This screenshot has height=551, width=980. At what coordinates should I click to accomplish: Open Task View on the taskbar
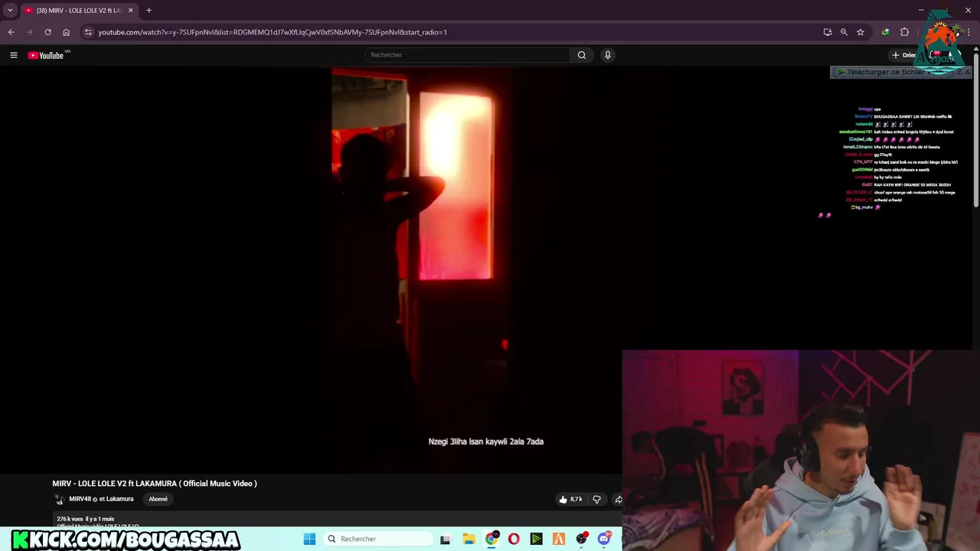pos(445,539)
